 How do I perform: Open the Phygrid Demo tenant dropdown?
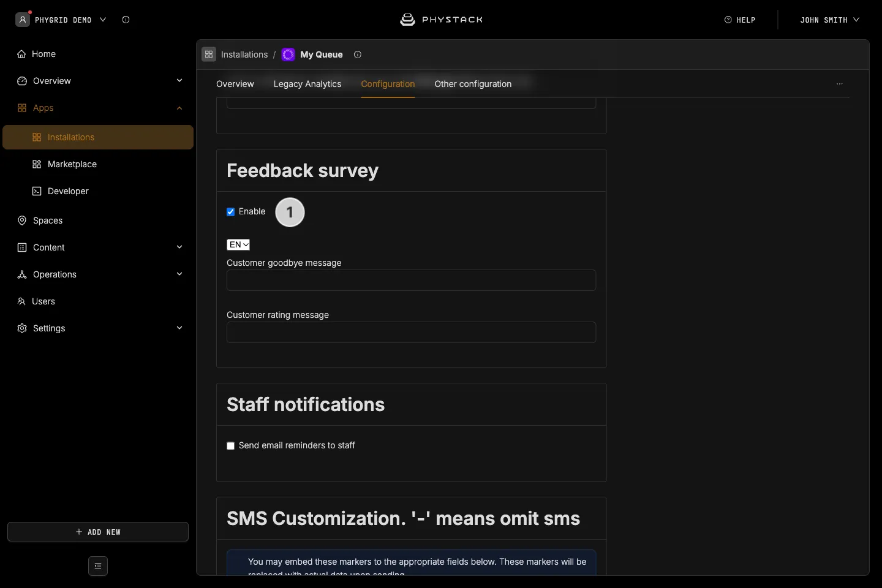pyautogui.click(x=61, y=20)
